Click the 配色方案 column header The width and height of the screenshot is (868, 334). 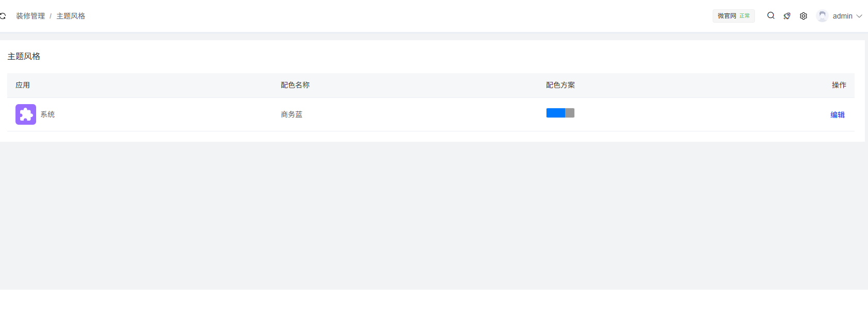[x=560, y=85]
